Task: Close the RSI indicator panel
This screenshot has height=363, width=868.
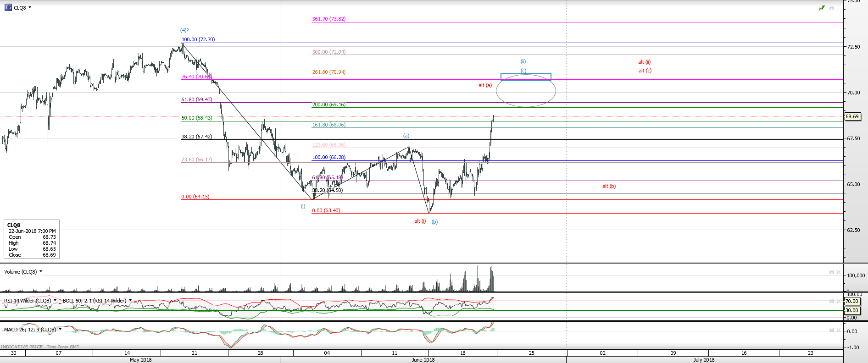Action: (x=838, y=301)
